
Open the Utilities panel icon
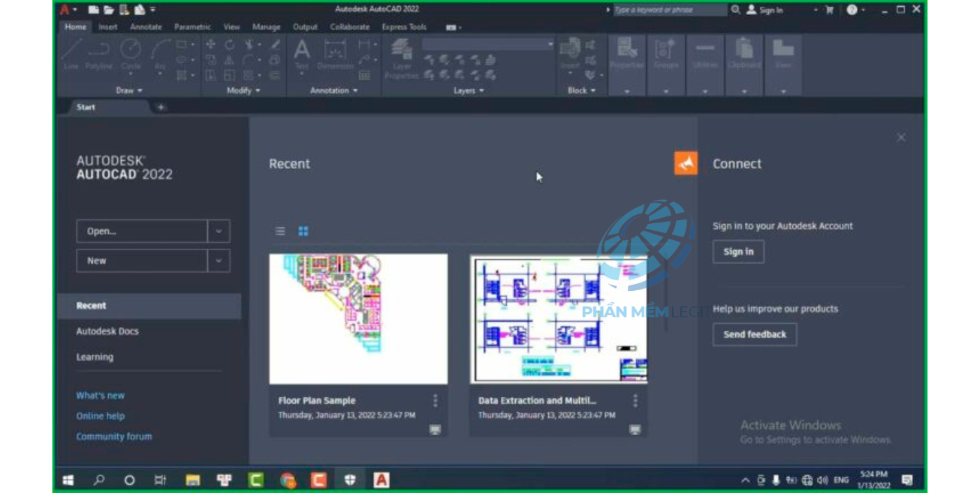point(705,54)
